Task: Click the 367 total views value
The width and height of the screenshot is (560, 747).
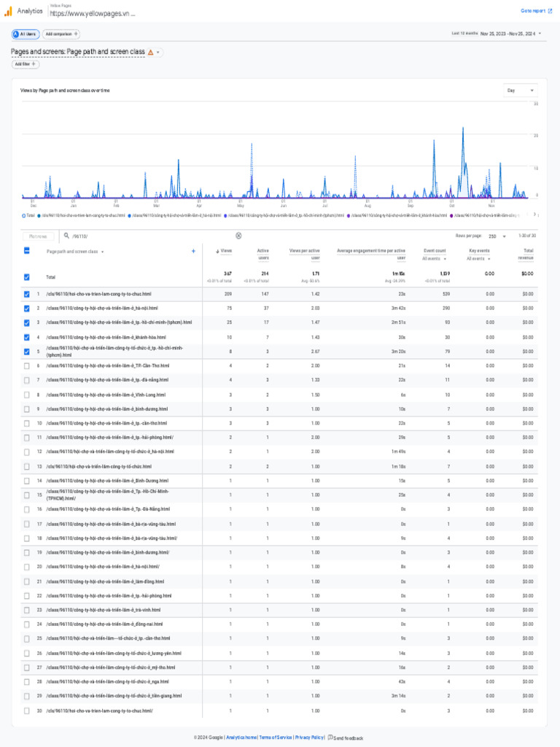Action: pyautogui.click(x=227, y=274)
